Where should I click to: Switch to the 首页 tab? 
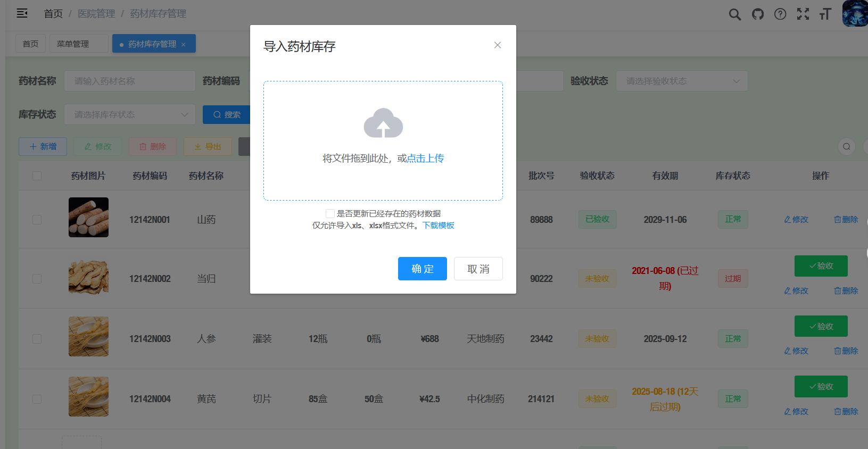[30, 44]
